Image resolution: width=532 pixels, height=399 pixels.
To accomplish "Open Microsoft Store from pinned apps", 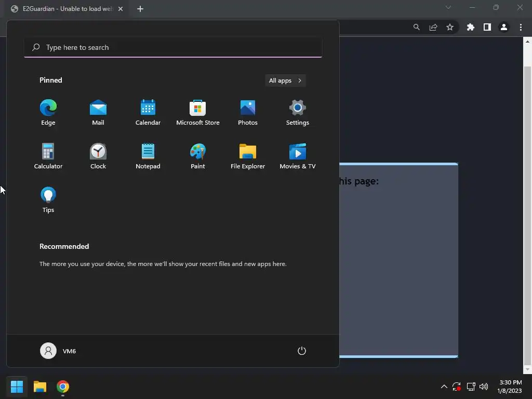I will (198, 112).
